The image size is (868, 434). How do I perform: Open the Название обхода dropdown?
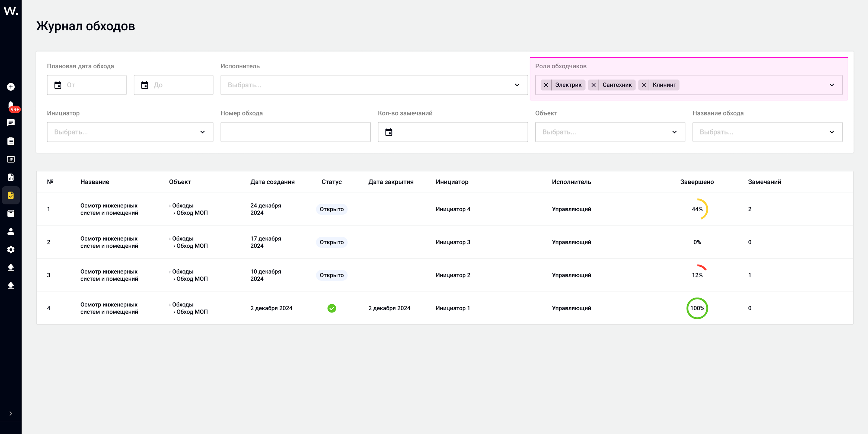768,132
